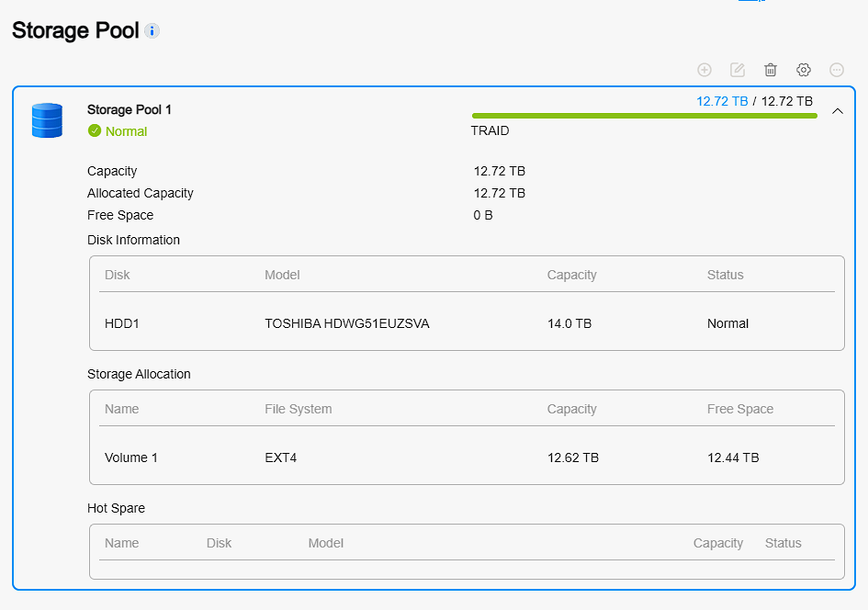
Task: Click the green capacity usage bar
Action: [x=645, y=116]
